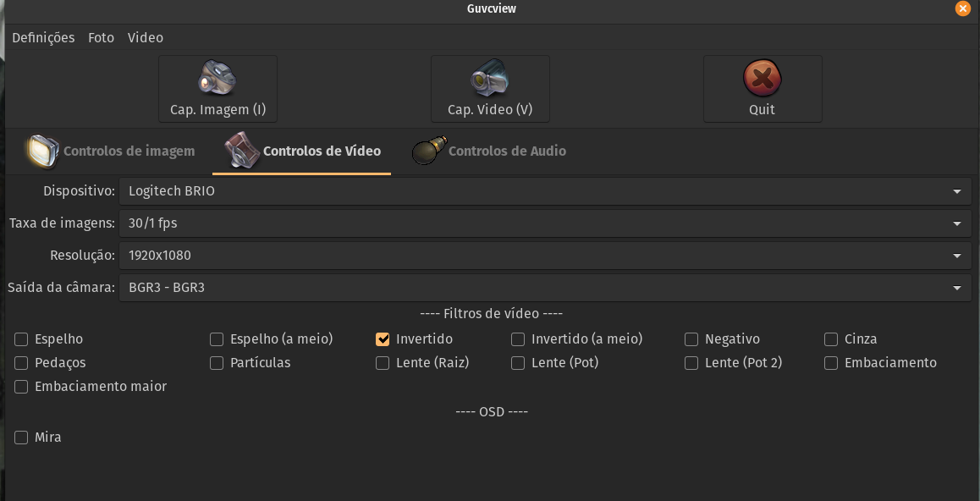Click the Guvcview window title
Image resolution: width=980 pixels, height=501 pixels.
coord(491,8)
